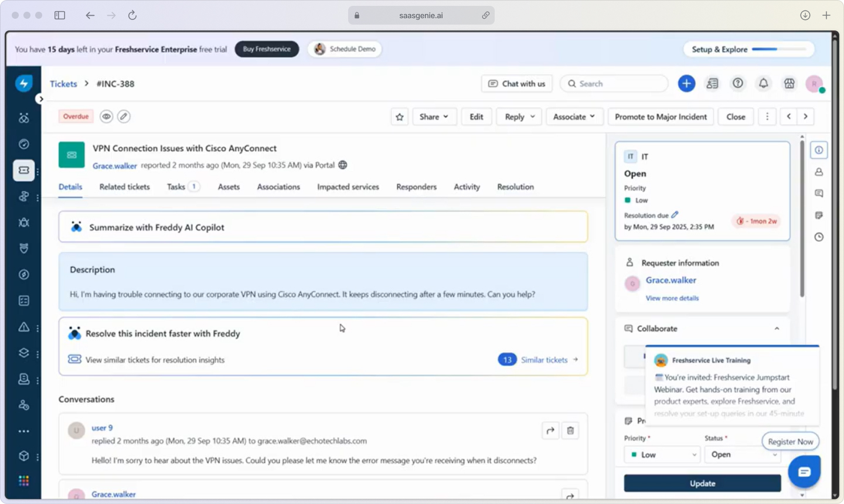The width and height of the screenshot is (844, 504).
Task: Click Promote to Major Incident
Action: pyautogui.click(x=661, y=117)
